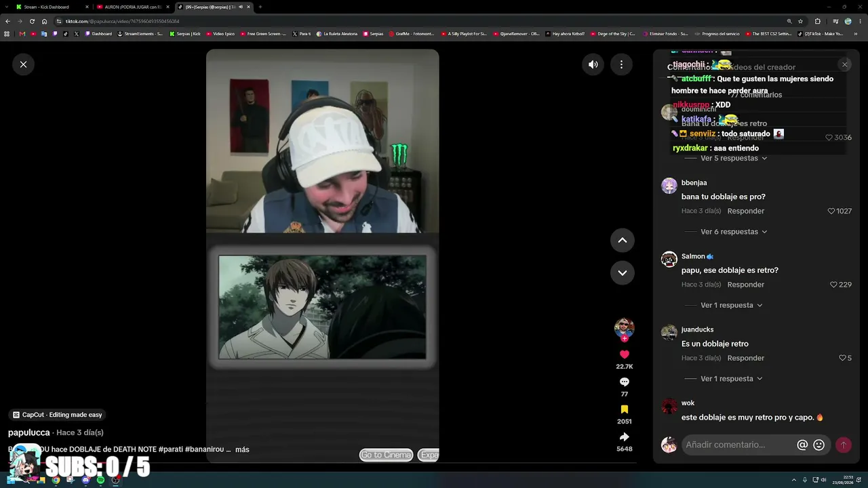Open the Chrome three-dot menu
The width and height of the screenshot is (868, 488).
[860, 21]
